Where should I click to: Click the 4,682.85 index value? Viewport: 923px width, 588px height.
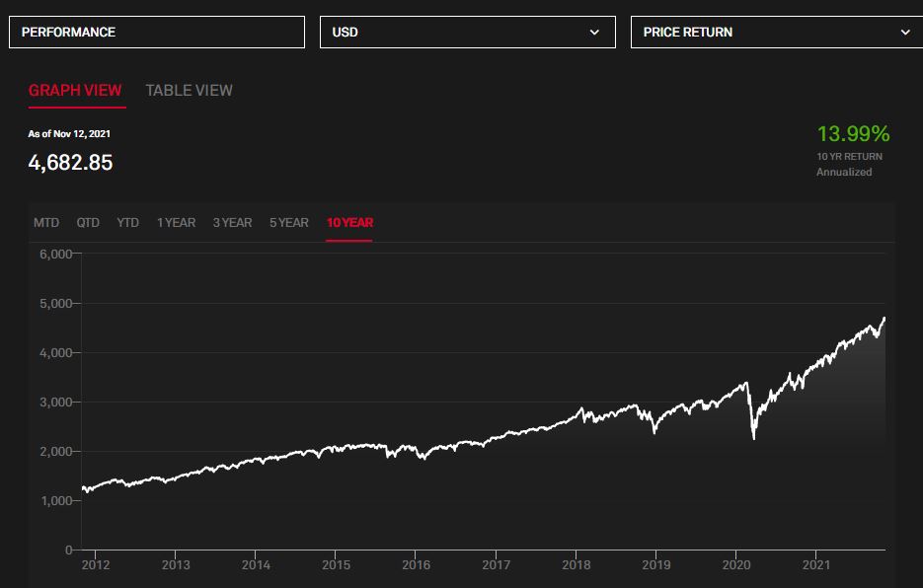click(x=70, y=163)
